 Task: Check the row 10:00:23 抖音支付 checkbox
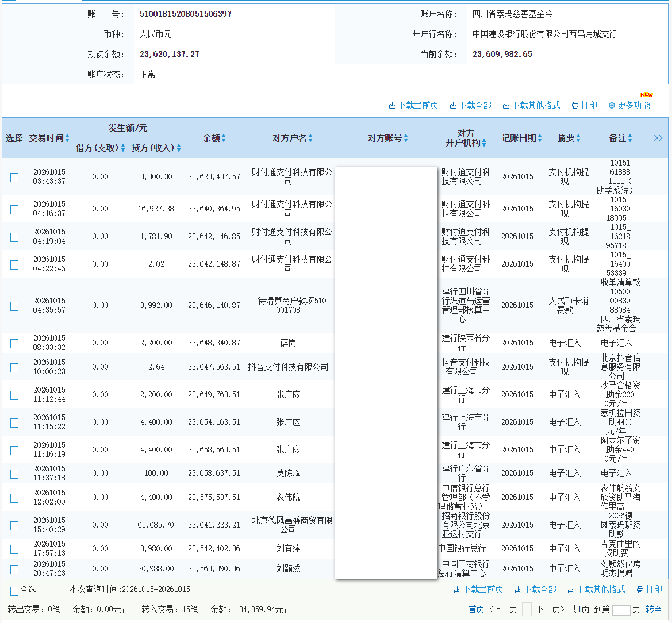click(x=14, y=368)
